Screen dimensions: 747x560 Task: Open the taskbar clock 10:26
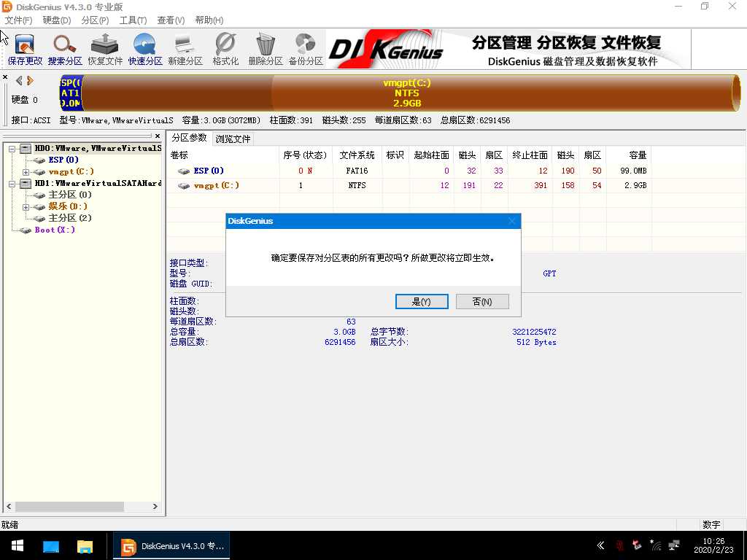713,545
